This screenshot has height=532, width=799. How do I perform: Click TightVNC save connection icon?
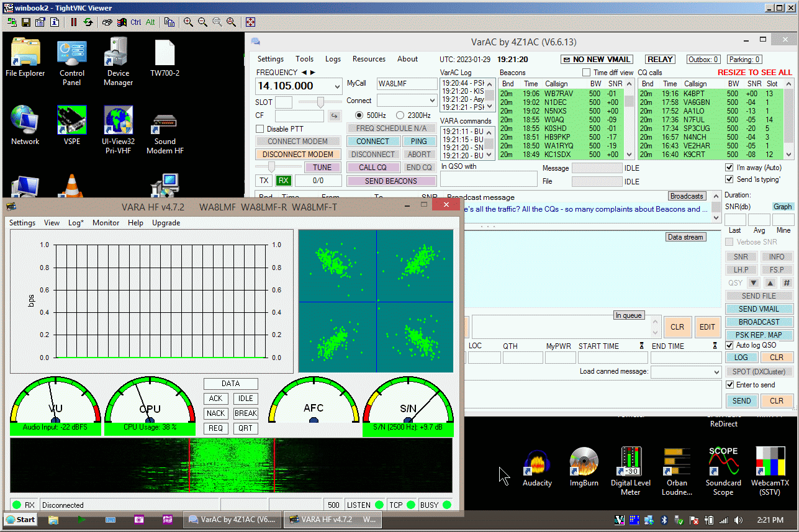[x=26, y=22]
